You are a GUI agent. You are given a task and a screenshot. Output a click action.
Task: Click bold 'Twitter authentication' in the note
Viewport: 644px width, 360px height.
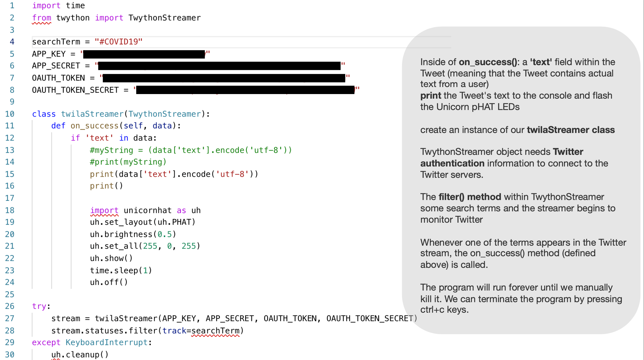tap(502, 158)
